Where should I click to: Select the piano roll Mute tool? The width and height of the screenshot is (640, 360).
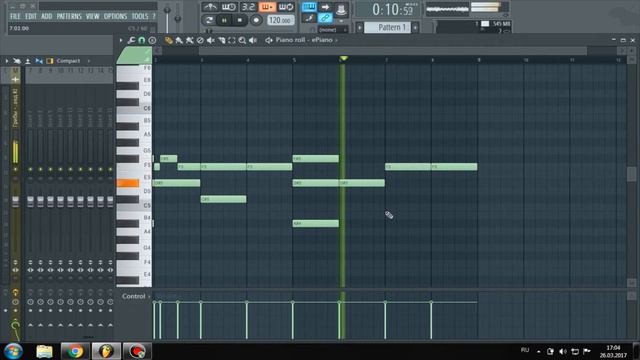211,40
